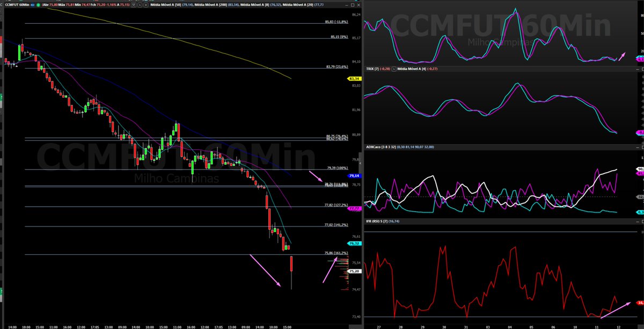Image resolution: width=644 pixels, height=329 pixels.
Task: Select the 75,86 (161,2%) Fibonacci level label
Action: (x=336, y=253)
